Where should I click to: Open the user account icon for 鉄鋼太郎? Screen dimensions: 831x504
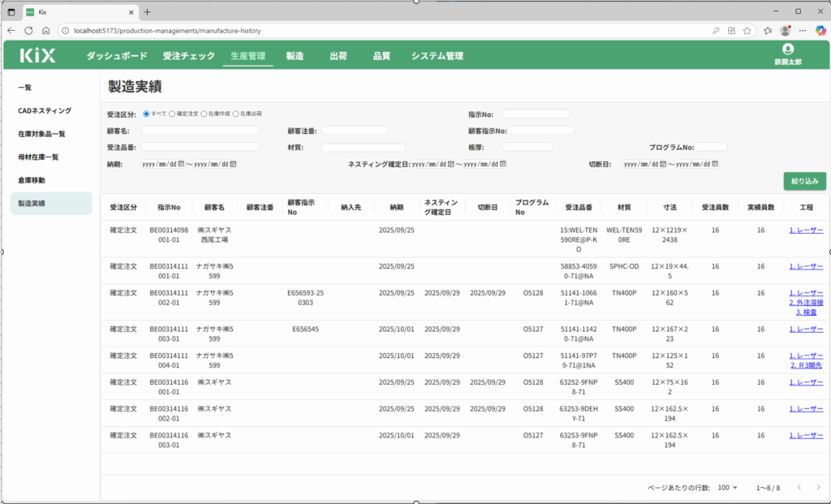pos(786,50)
